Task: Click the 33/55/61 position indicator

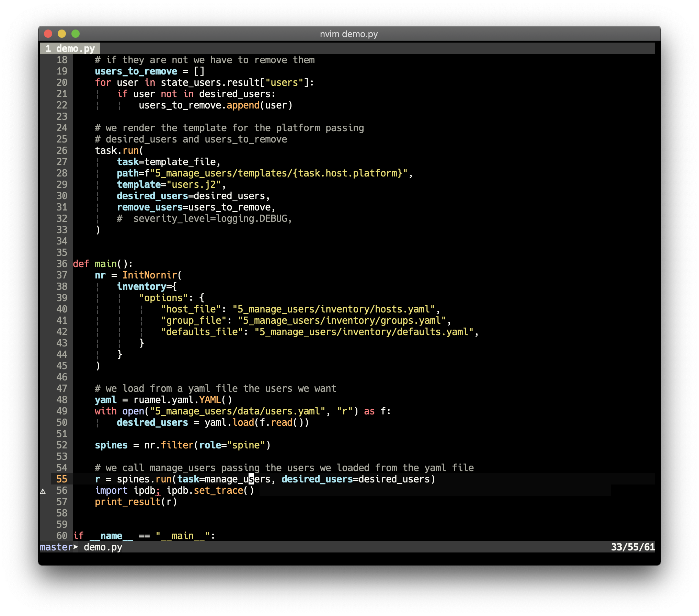Action: click(633, 547)
